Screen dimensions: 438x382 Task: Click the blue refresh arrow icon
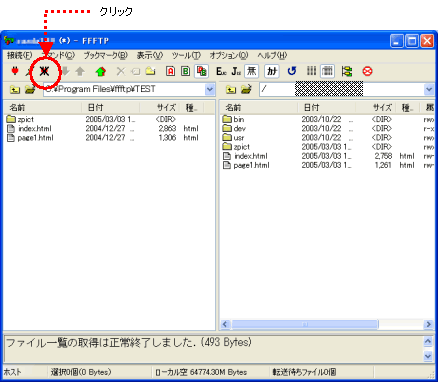[292, 71]
